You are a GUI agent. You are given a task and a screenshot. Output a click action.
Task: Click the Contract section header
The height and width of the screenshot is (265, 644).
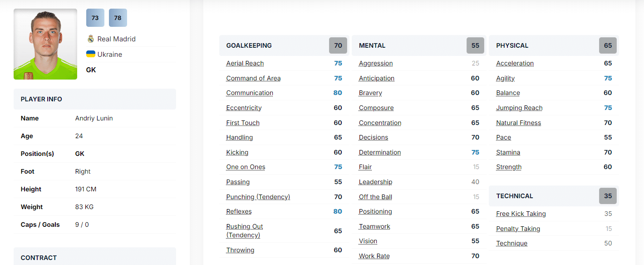pyautogui.click(x=39, y=258)
